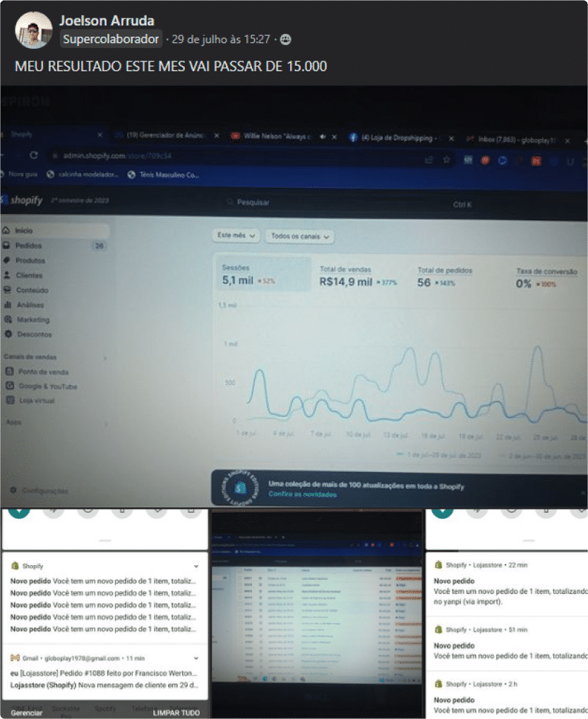
Task: Click the public audience globe icon
Action: [x=285, y=40]
